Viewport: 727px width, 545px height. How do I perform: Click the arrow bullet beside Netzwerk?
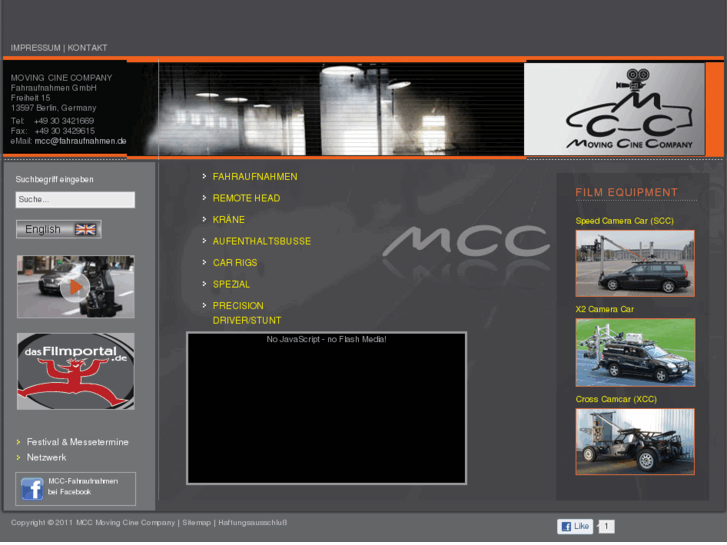pyautogui.click(x=19, y=458)
